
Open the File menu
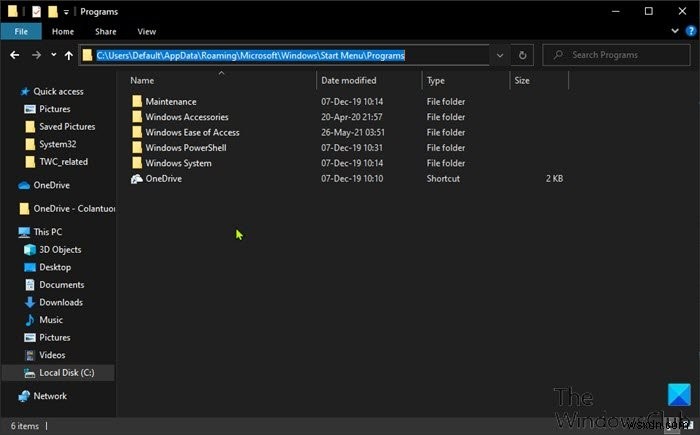pos(21,31)
